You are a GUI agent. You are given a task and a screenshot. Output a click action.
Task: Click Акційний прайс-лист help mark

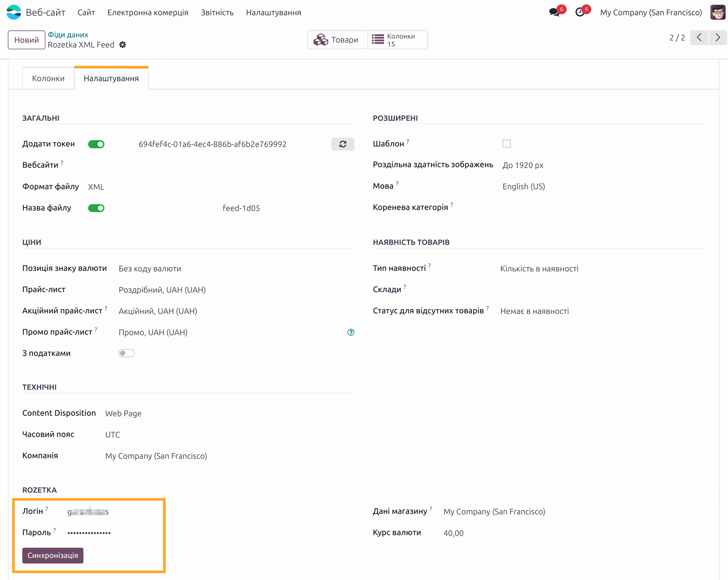point(106,308)
